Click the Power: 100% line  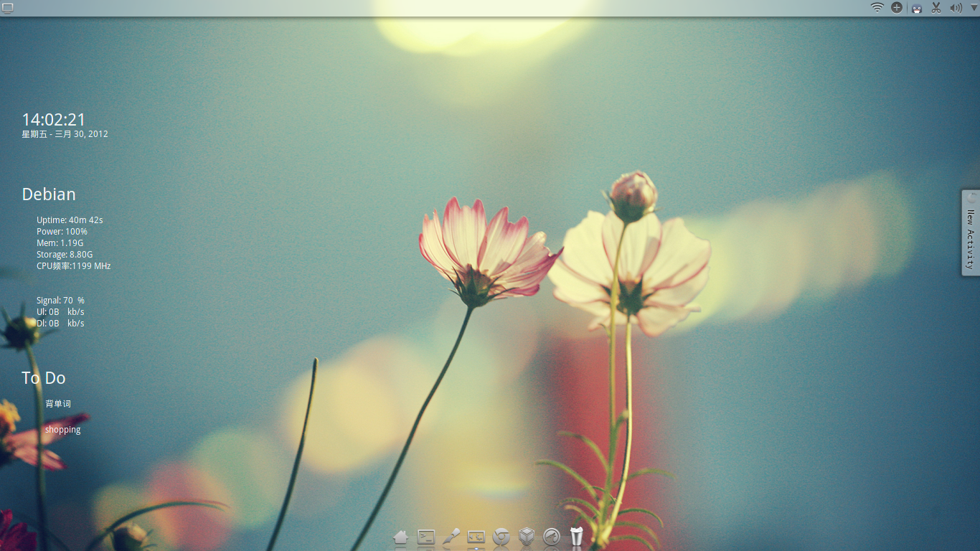pyautogui.click(x=62, y=232)
